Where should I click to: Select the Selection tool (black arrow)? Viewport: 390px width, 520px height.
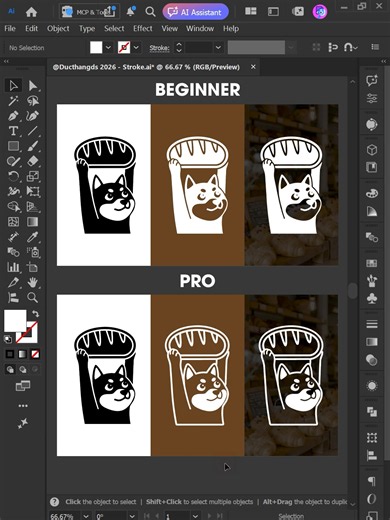click(13, 86)
